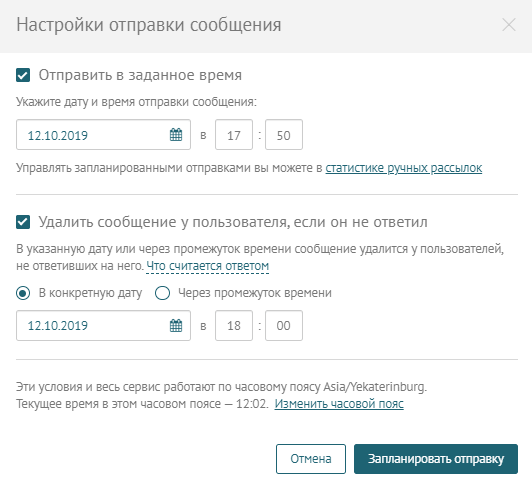
Task: Click the deletion date field 12.10.2019
Action: pyautogui.click(x=103, y=325)
